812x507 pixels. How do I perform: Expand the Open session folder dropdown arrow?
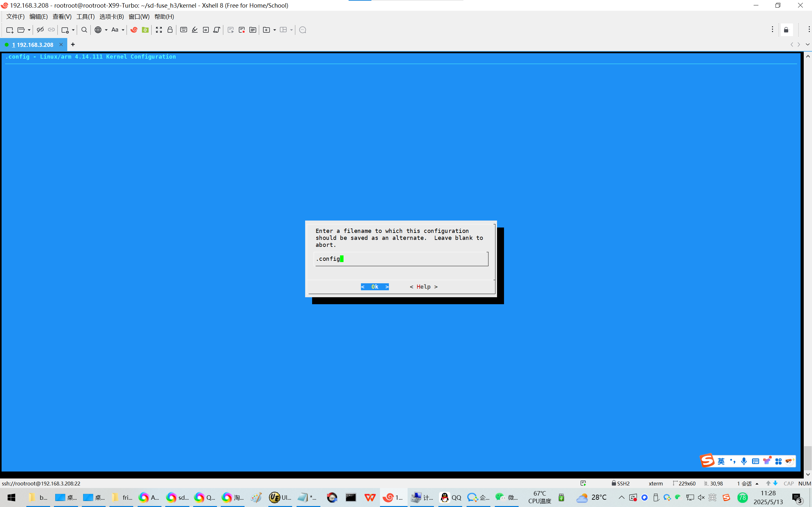[x=29, y=30]
